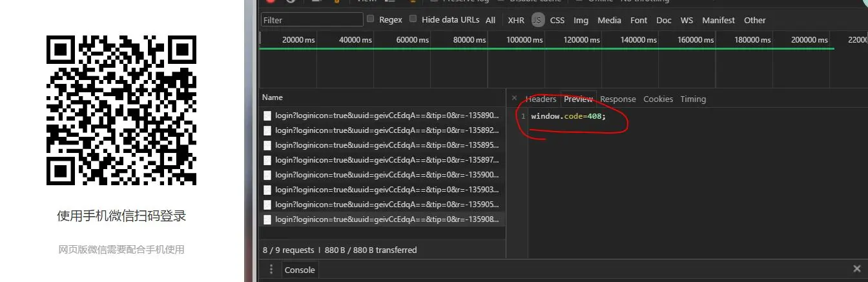
Task: Select login request ending r=-135905
Action: pyautogui.click(x=383, y=205)
